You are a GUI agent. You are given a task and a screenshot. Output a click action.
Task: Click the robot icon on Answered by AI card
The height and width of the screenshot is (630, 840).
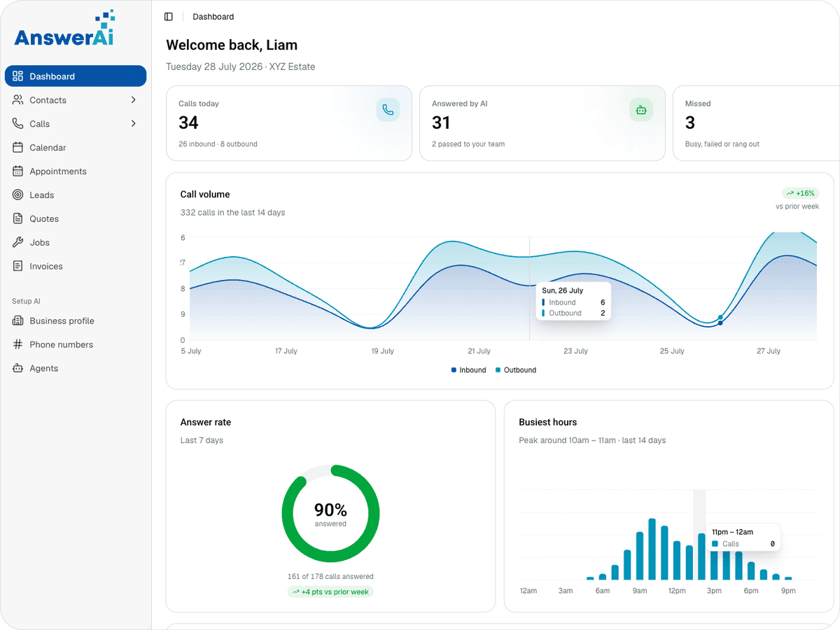click(x=641, y=110)
